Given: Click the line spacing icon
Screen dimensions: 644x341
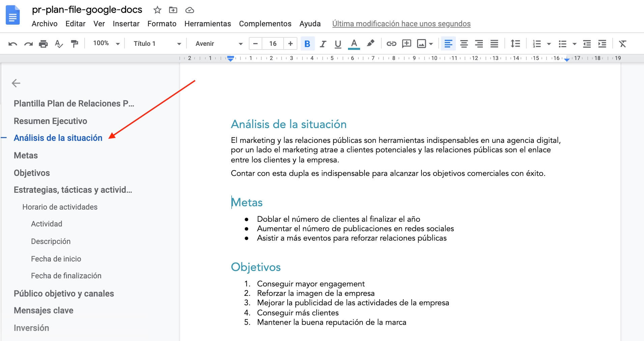Looking at the screenshot, I should click(x=515, y=44).
